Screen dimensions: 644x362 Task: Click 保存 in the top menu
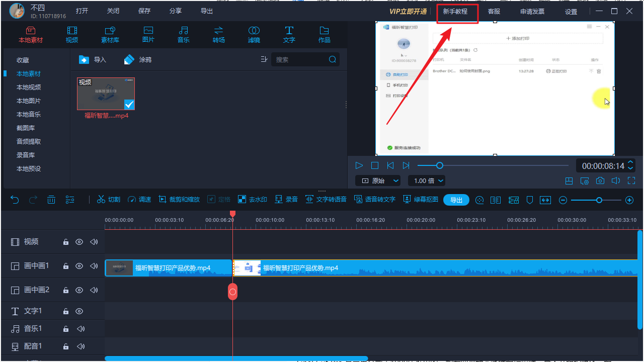point(144,11)
